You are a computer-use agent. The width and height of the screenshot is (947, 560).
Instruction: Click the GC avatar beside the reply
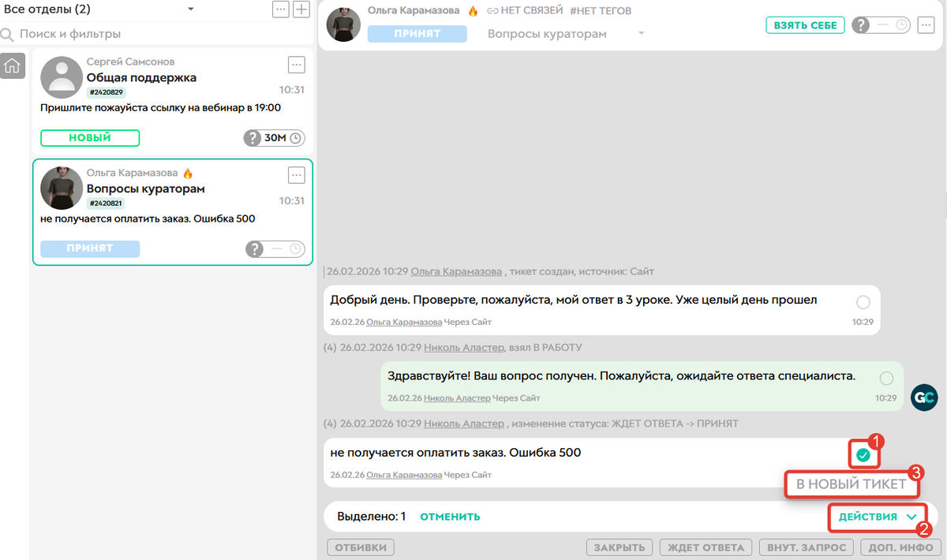click(x=924, y=398)
